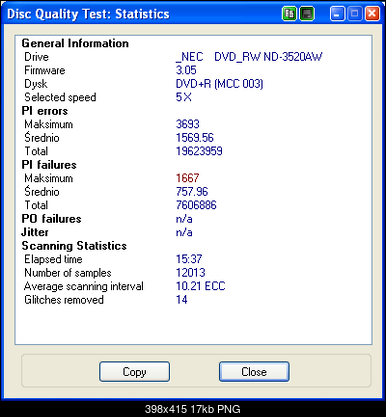Click the Copy button
This screenshot has width=386, height=417.
tap(134, 372)
